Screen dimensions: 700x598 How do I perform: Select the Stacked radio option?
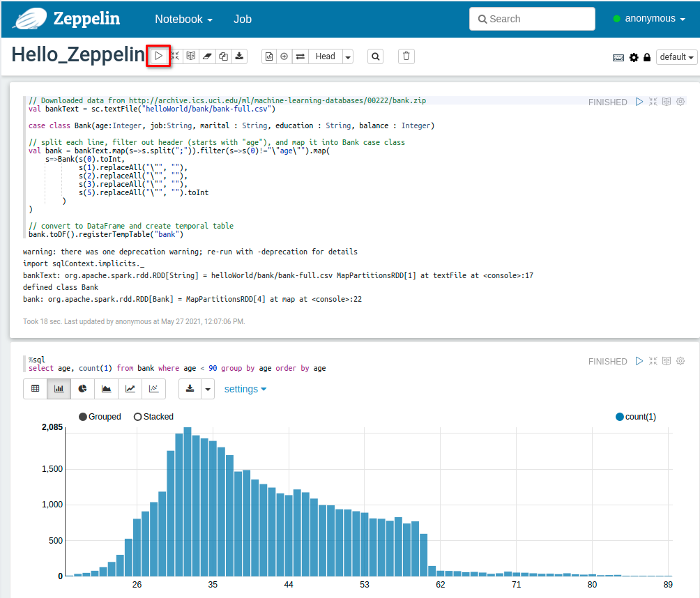pyautogui.click(x=137, y=417)
